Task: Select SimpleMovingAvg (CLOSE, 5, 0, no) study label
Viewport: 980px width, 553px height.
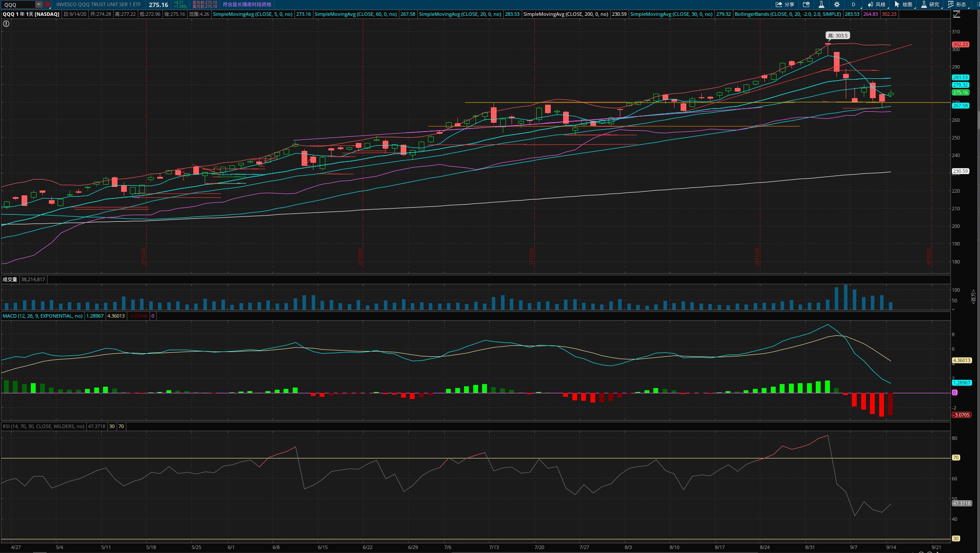Action: (253, 14)
